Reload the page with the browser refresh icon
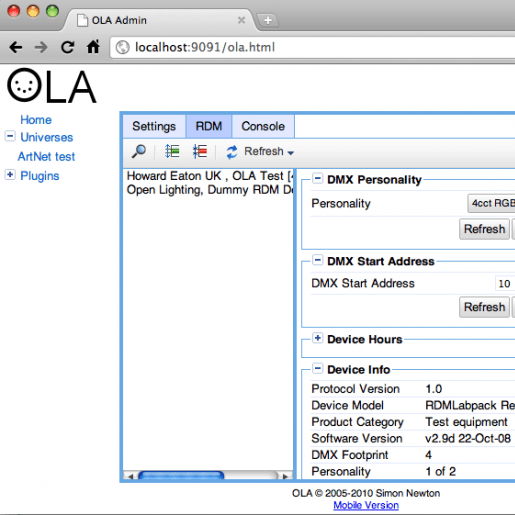 [68, 47]
